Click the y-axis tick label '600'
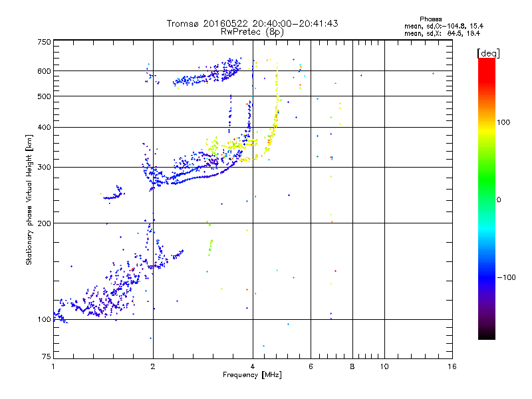532x399 pixels. 44,71
